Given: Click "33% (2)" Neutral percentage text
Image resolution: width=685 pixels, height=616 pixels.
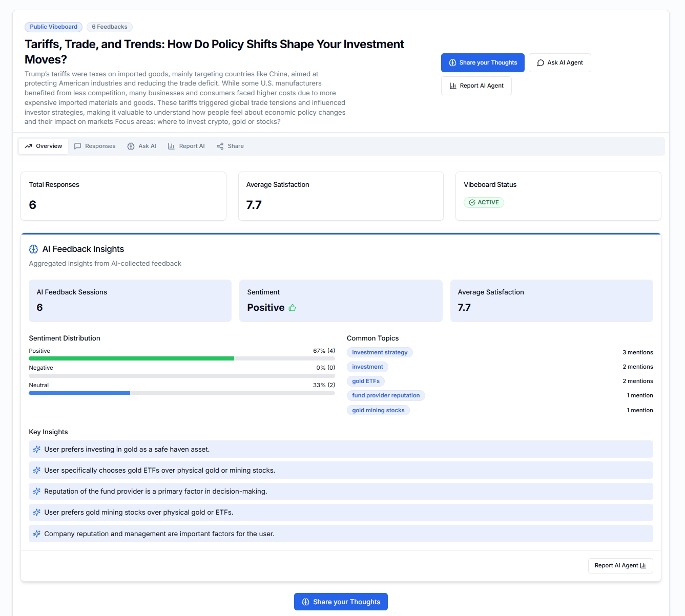Looking at the screenshot, I should coord(324,386).
